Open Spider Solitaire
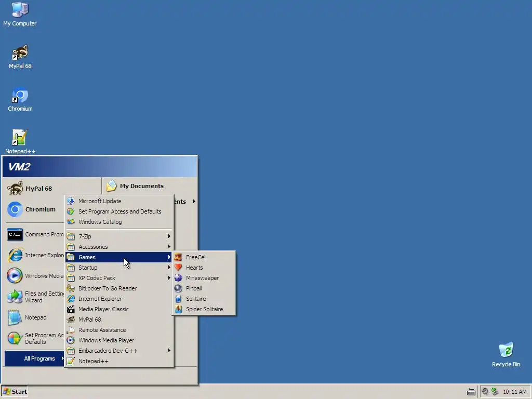This screenshot has width=532, height=399. tap(204, 309)
